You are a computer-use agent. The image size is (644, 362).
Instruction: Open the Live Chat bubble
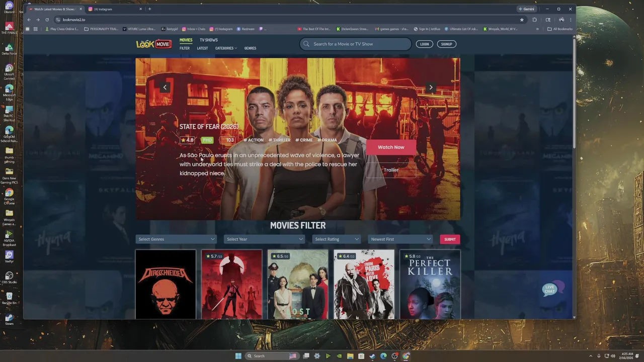(x=552, y=289)
